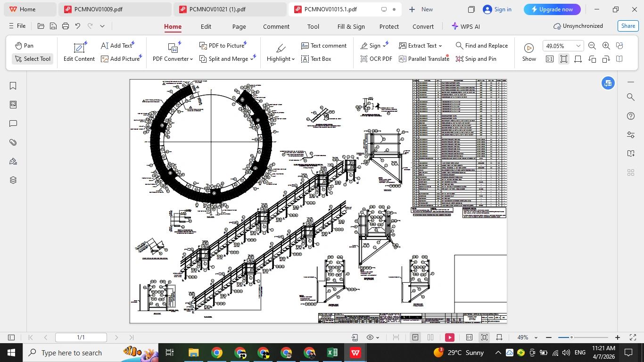Click the Share button
The image size is (644, 362).
pyautogui.click(x=628, y=26)
